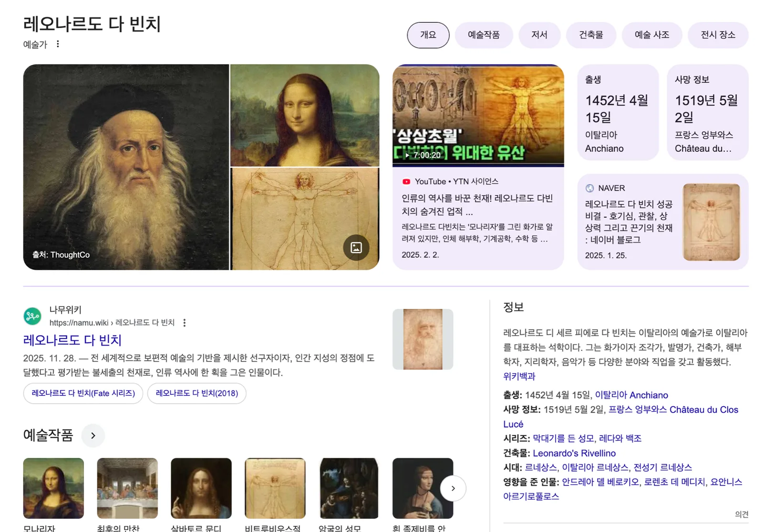Viewport: 763px width, 532px height.
Task: Open the 건축물 tab
Action: coord(591,35)
